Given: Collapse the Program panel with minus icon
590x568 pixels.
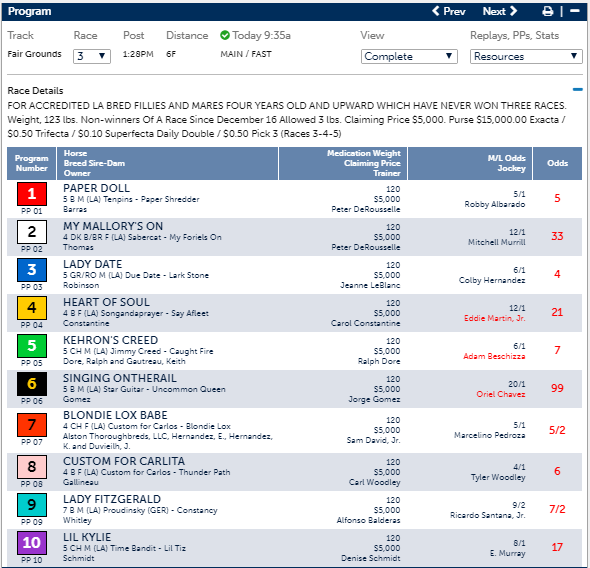Looking at the screenshot, I should point(575,11).
